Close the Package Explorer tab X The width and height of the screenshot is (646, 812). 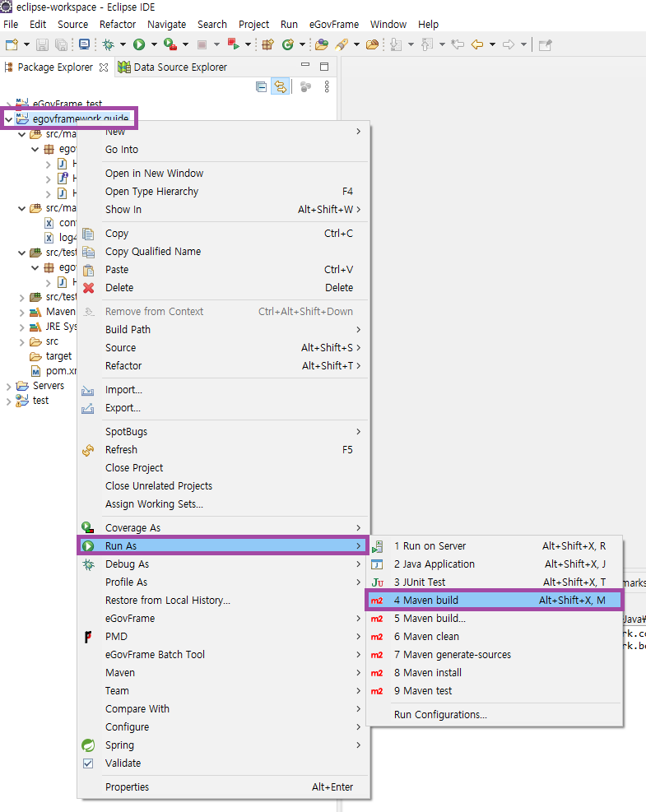click(104, 67)
